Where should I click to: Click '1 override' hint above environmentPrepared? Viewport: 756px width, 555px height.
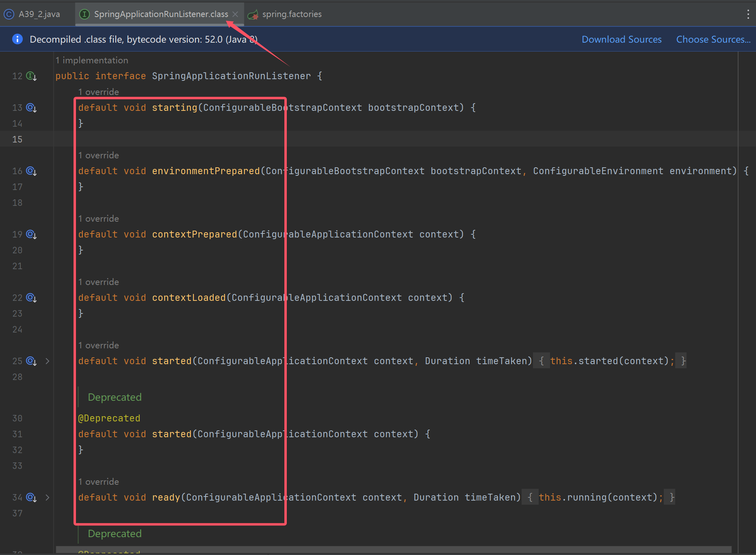(99, 155)
